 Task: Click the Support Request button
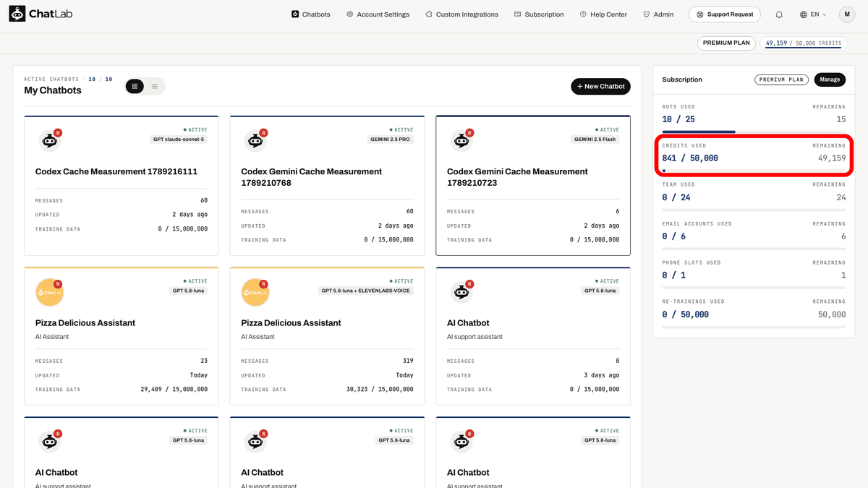pyautogui.click(x=725, y=14)
